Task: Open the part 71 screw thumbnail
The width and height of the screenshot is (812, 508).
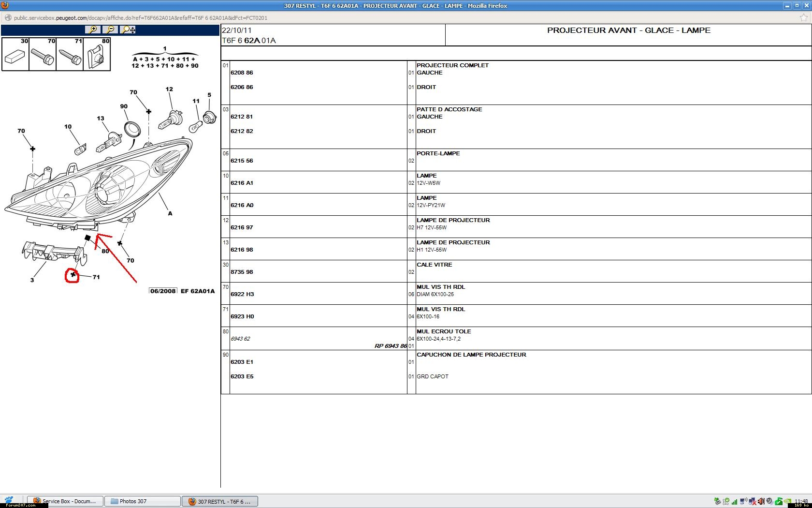Action: pos(70,54)
